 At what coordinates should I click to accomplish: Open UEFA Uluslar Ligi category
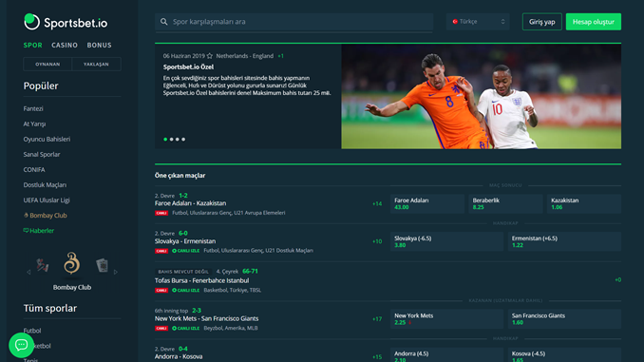tap(47, 200)
